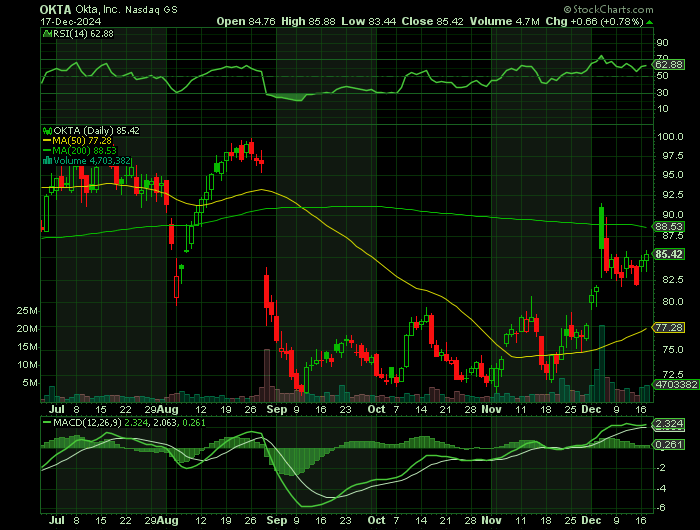Click the 77.28 MA tag on the right axis
The width and height of the screenshot is (700, 530).
(669, 328)
